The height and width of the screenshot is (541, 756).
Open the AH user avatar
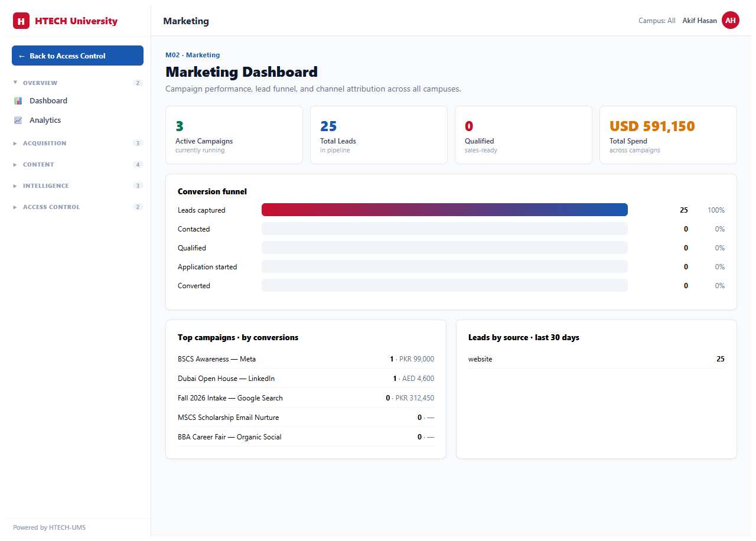click(x=731, y=21)
